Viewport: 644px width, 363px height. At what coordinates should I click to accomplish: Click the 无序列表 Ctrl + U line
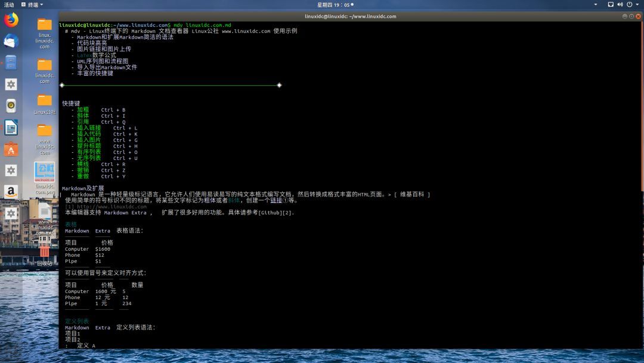tap(107, 158)
